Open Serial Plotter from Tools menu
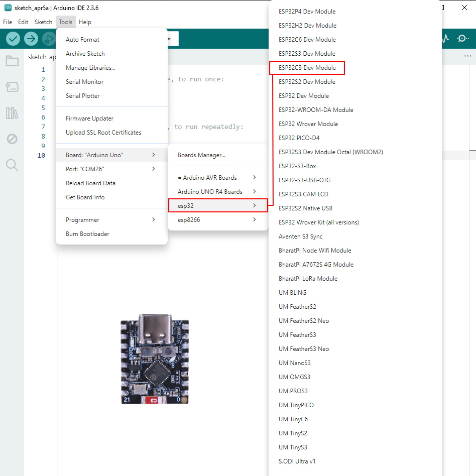The image size is (476, 476). 111,95
